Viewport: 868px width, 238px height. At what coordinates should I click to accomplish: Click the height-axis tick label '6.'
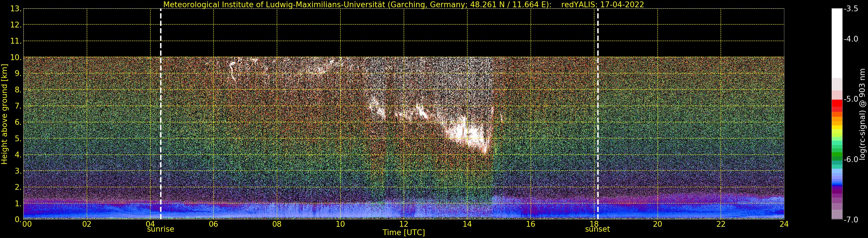pos(18,122)
